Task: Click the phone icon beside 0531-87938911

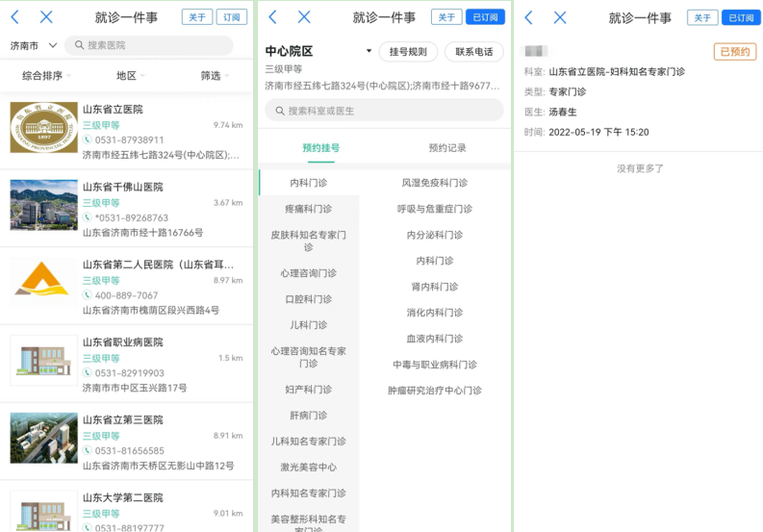Action: coord(87,139)
